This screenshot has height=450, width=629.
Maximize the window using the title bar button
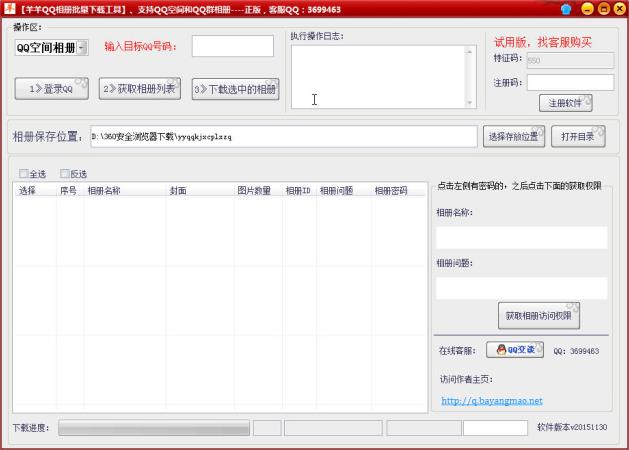602,9
